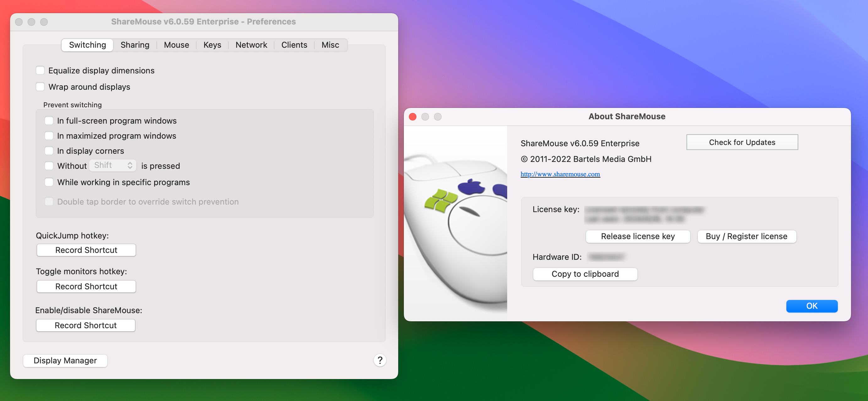Toggle Equalize display dimensions checkbox
This screenshot has height=401, width=868.
coord(41,70)
